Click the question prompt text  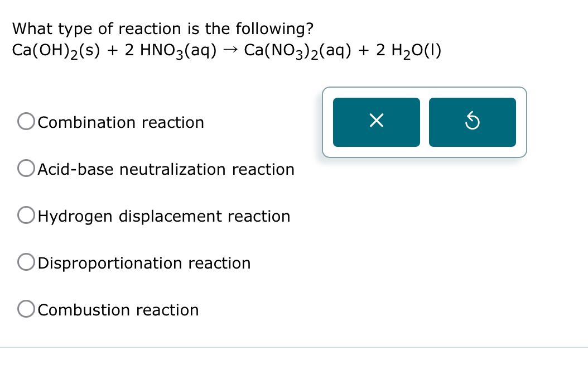click(162, 28)
